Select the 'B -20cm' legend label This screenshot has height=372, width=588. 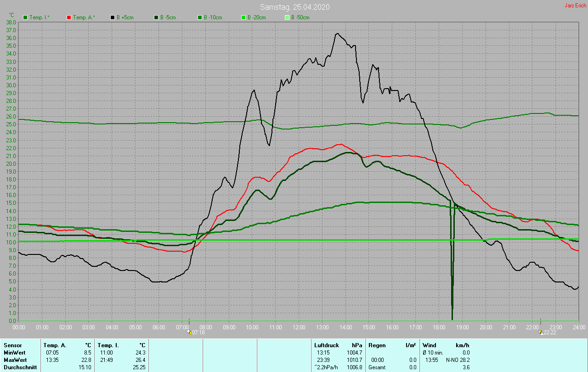click(257, 17)
